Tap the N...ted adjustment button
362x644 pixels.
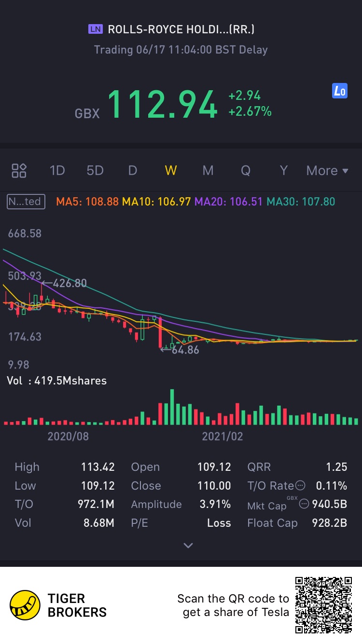coord(26,201)
